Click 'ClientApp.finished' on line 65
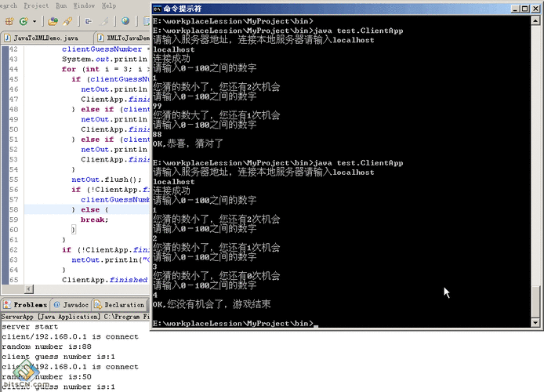The image size is (544, 392). [x=105, y=280]
